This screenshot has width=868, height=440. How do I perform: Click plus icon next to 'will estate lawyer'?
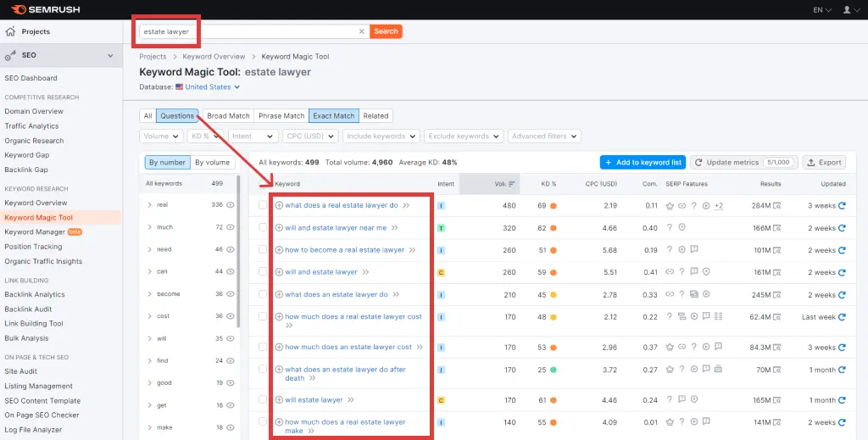click(x=279, y=399)
